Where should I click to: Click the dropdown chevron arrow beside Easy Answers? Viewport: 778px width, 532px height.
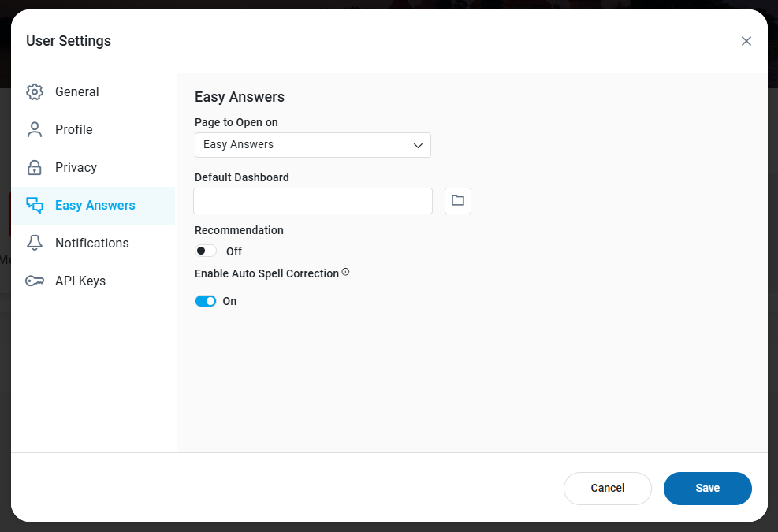419,145
